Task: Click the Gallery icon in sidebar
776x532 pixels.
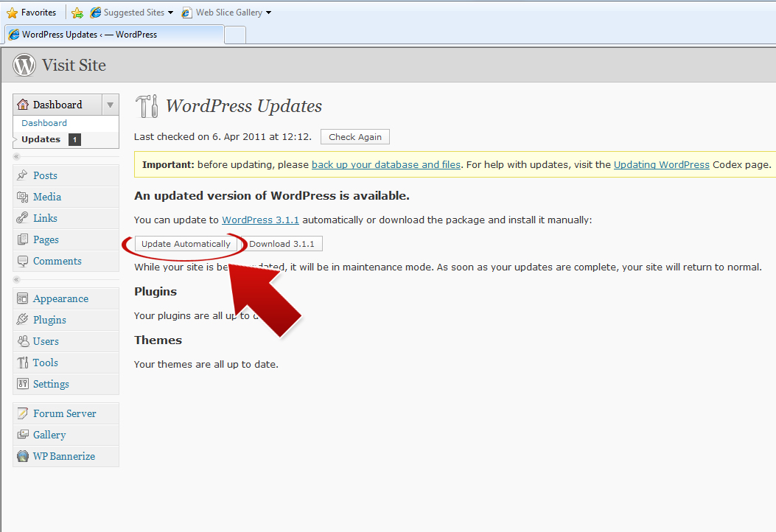Action: (22, 435)
